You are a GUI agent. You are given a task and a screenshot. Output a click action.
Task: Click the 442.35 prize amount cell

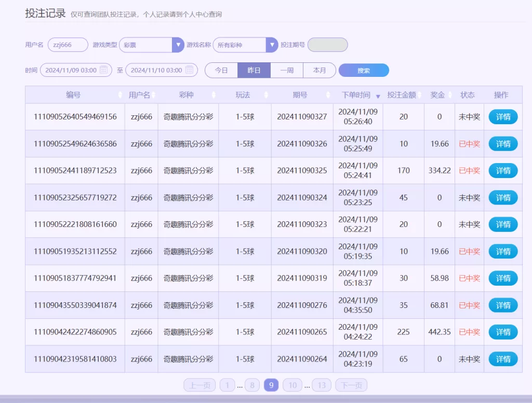pos(440,332)
